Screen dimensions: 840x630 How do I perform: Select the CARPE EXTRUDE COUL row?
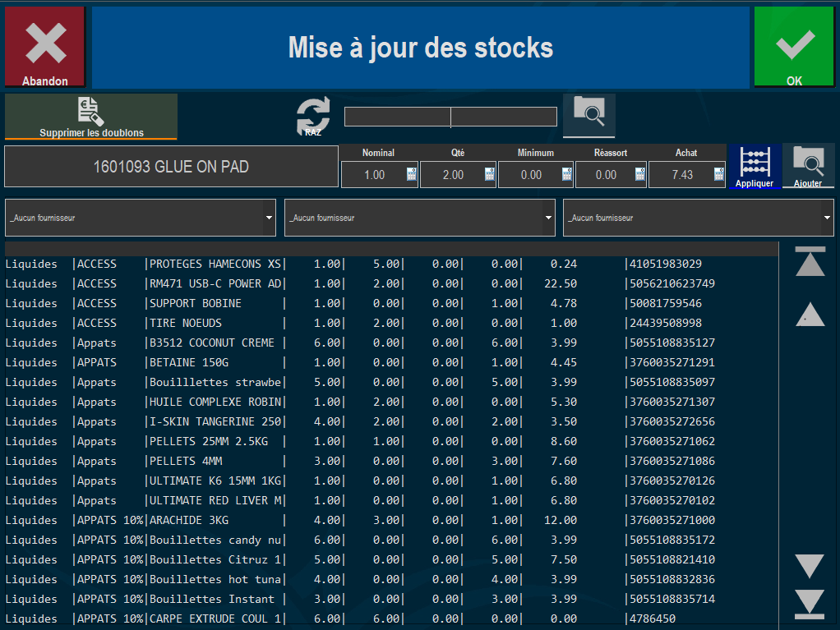point(391,619)
